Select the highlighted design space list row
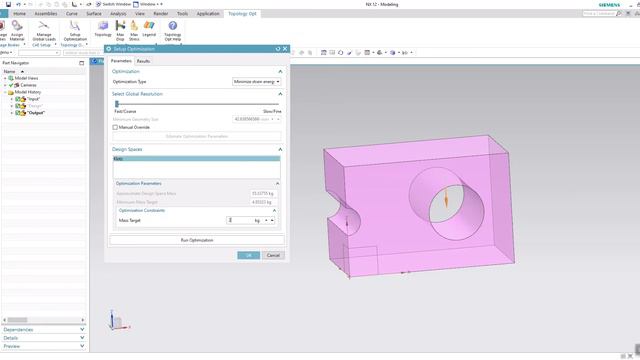 197,158
